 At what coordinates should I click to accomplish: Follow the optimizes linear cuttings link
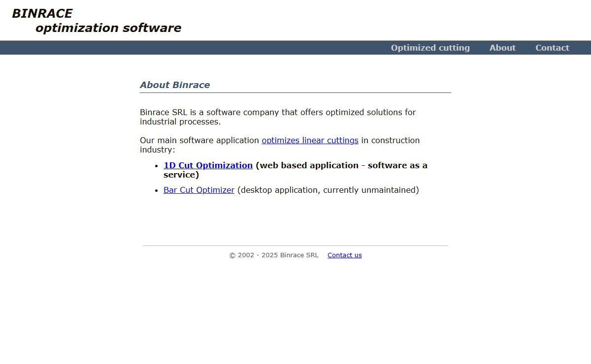pos(310,140)
